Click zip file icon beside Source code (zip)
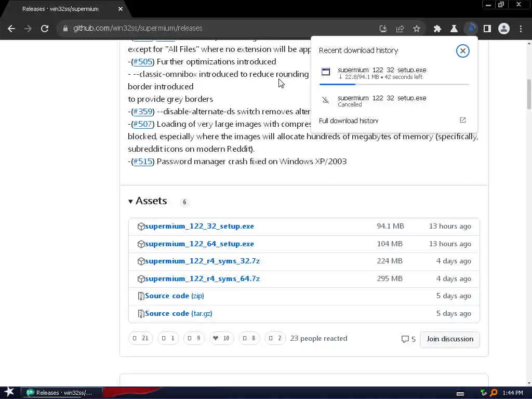 pos(141,296)
